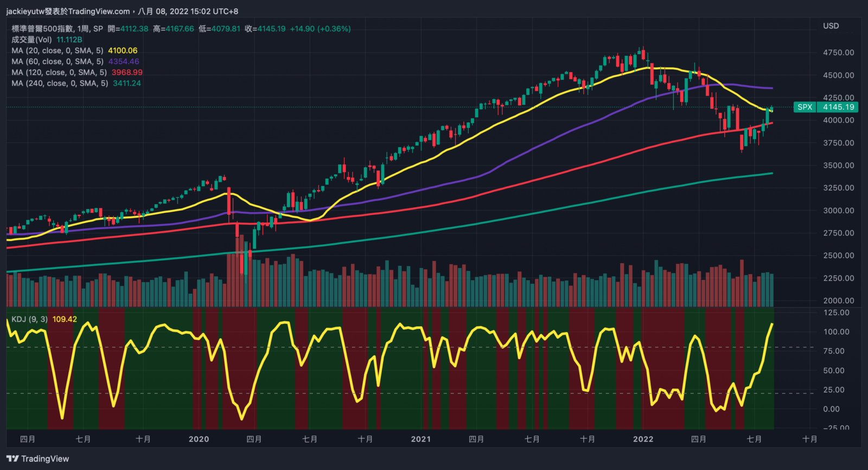Screen dimensions: 868x470
Task: Click the 2021 label on time axis
Action: (421, 439)
